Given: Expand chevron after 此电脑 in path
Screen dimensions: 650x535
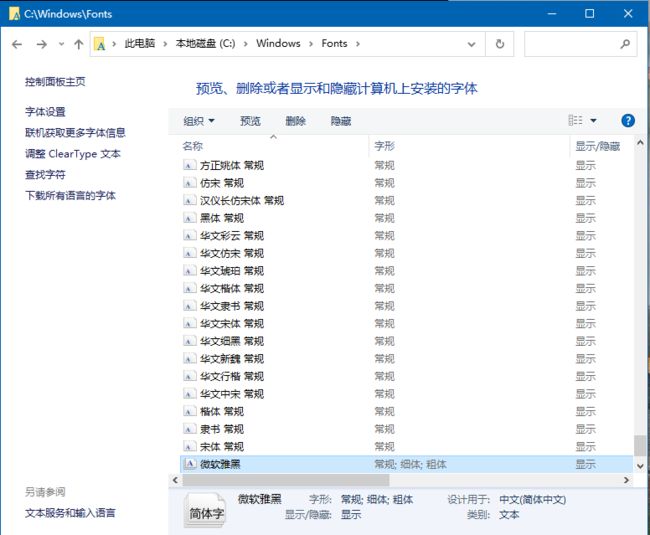Looking at the screenshot, I should point(165,44).
